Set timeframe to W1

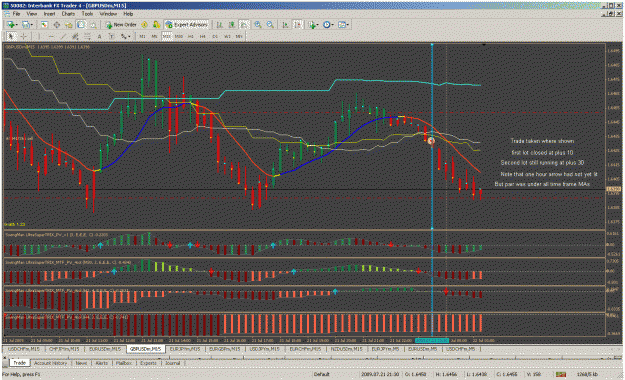[x=227, y=36]
